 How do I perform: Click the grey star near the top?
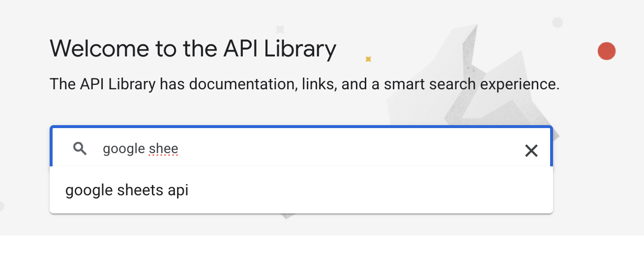[x=280, y=29]
